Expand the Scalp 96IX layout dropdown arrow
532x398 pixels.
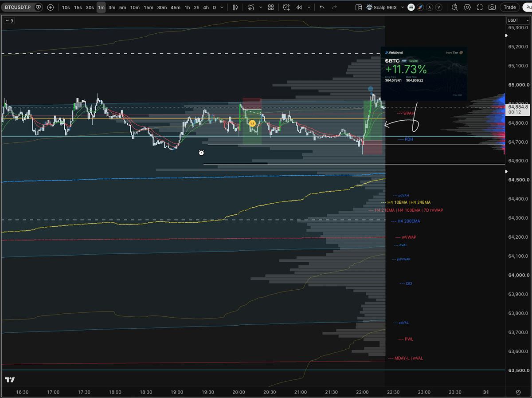(x=402, y=7)
